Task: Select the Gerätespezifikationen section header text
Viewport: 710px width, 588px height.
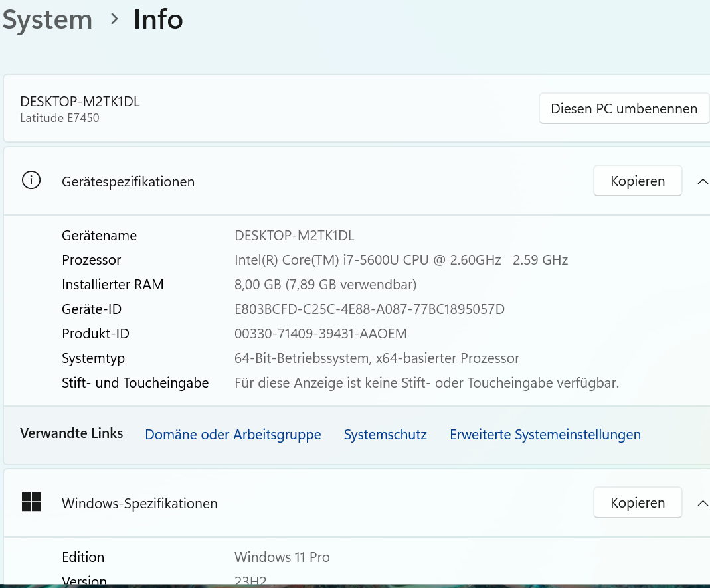Action: 128,182
